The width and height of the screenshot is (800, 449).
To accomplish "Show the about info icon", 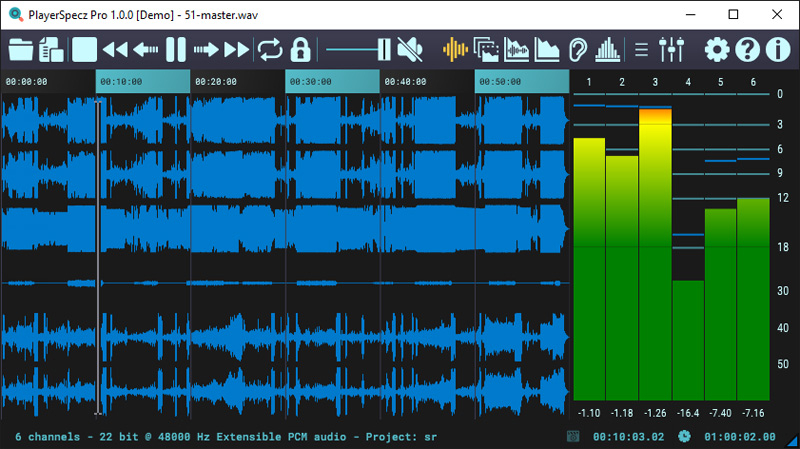I will click(x=777, y=49).
